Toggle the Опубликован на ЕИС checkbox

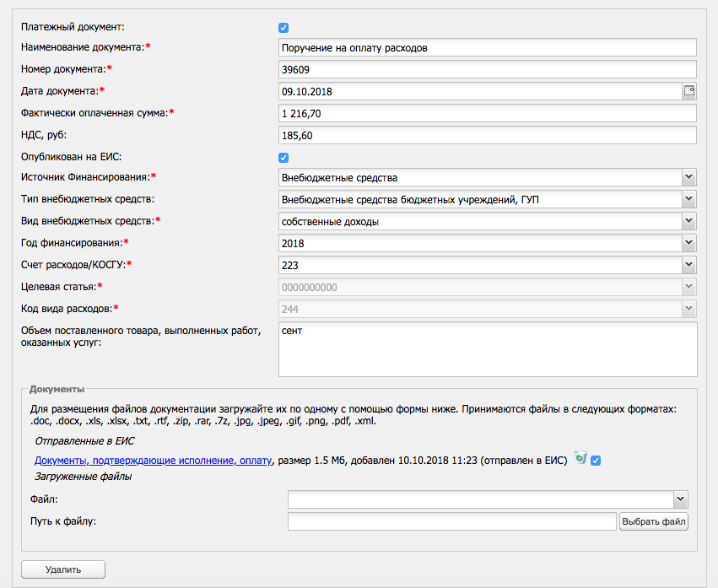pos(283,157)
